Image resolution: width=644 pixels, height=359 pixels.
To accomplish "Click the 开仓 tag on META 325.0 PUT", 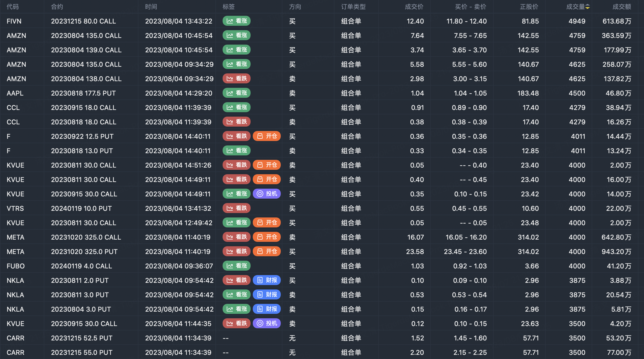I will [x=267, y=252].
